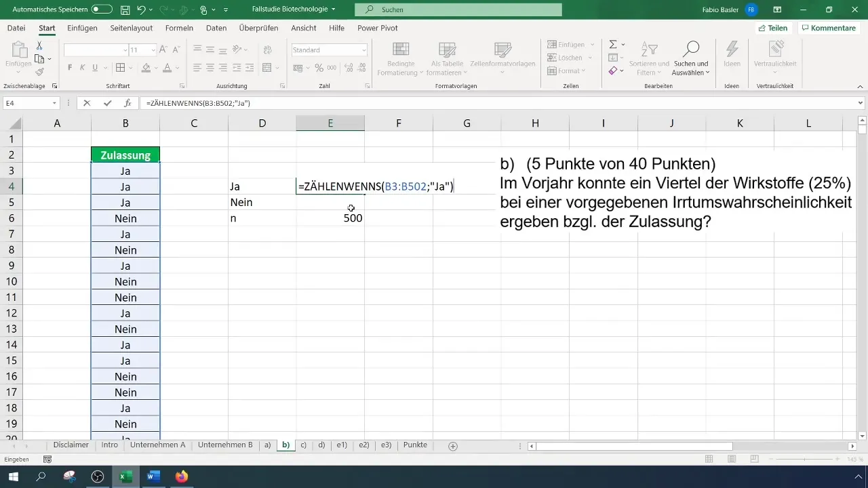Image resolution: width=868 pixels, height=488 pixels.
Task: Open the Kommentare pane button
Action: [x=828, y=28]
